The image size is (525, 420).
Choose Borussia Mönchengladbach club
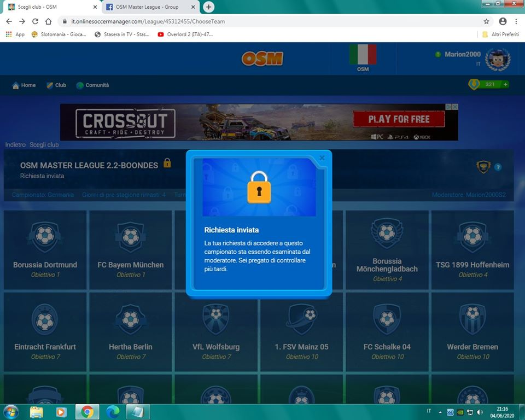tap(387, 250)
